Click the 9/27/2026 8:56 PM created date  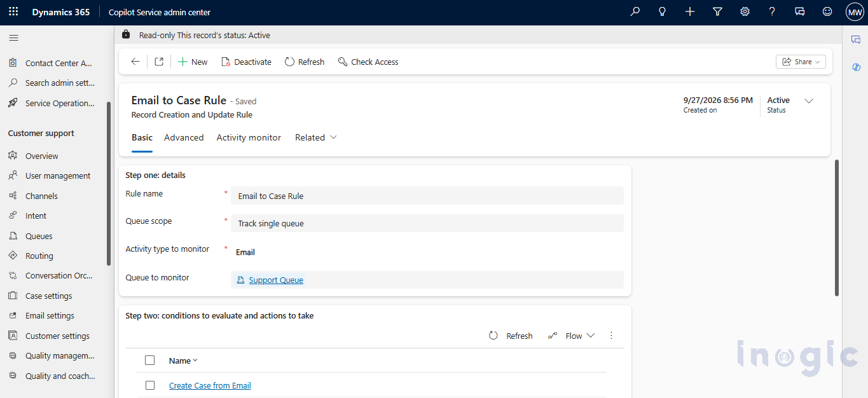point(718,100)
